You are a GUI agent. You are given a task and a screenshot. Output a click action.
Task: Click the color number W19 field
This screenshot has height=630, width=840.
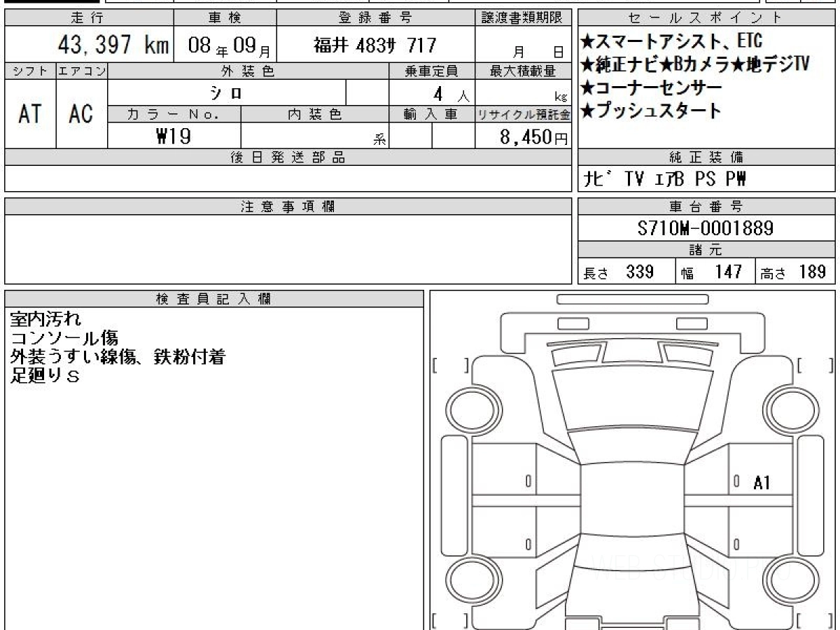click(174, 136)
